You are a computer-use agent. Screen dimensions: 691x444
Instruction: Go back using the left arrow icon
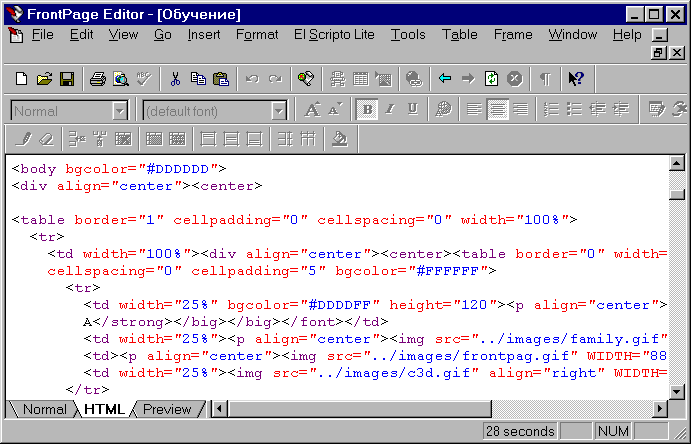tap(445, 78)
